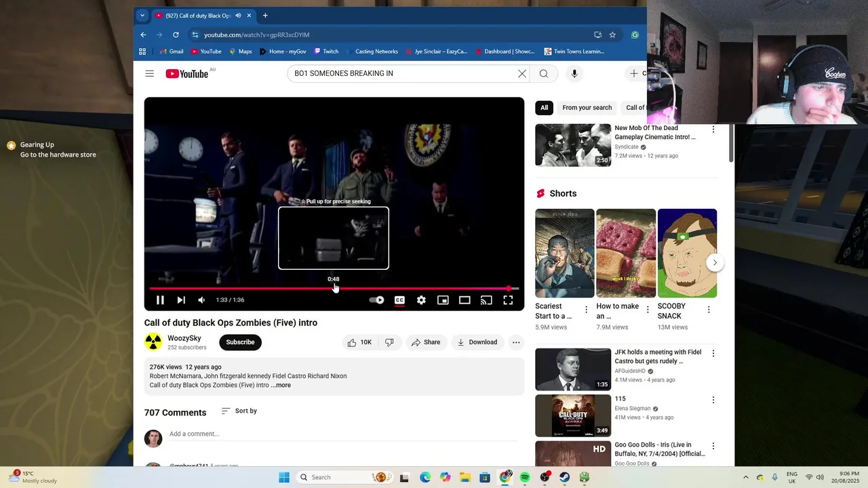
Task: Open more actions menu under video
Action: click(x=516, y=342)
